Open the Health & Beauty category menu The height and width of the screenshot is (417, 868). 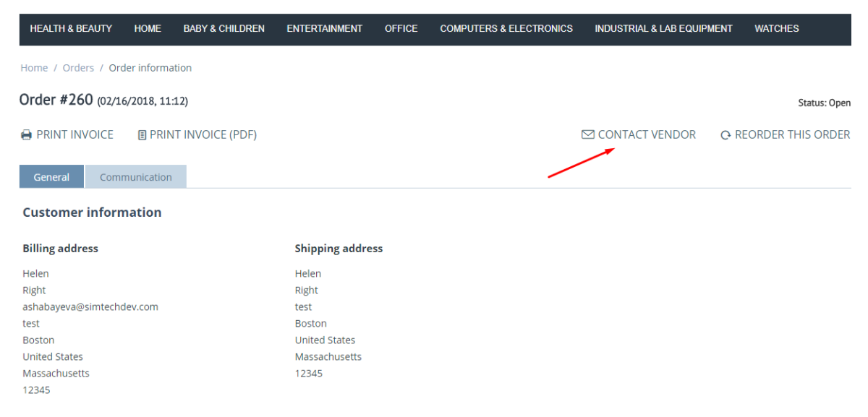(71, 29)
